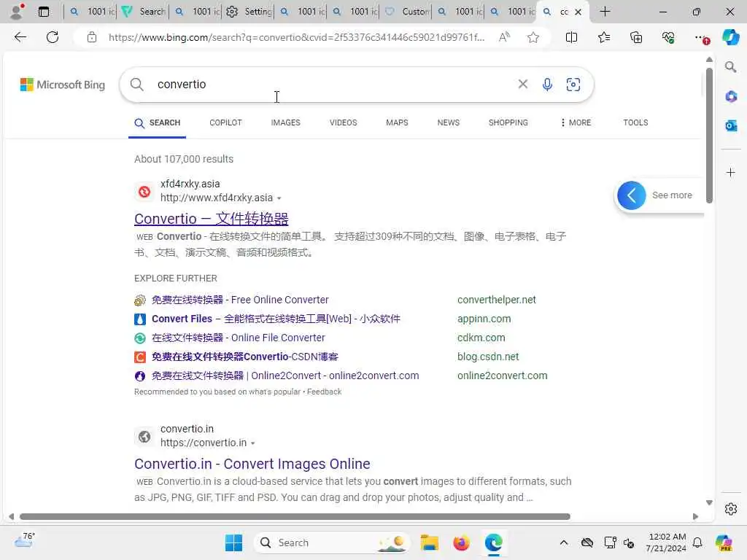View site information lock icon
The width and height of the screenshot is (747, 560).
coord(92,37)
